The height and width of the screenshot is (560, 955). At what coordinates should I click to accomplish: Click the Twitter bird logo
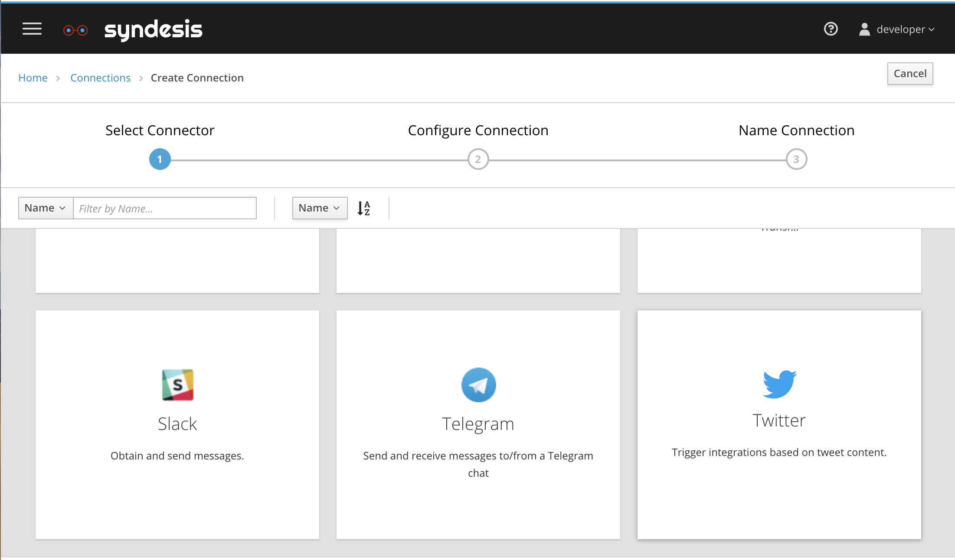779,384
